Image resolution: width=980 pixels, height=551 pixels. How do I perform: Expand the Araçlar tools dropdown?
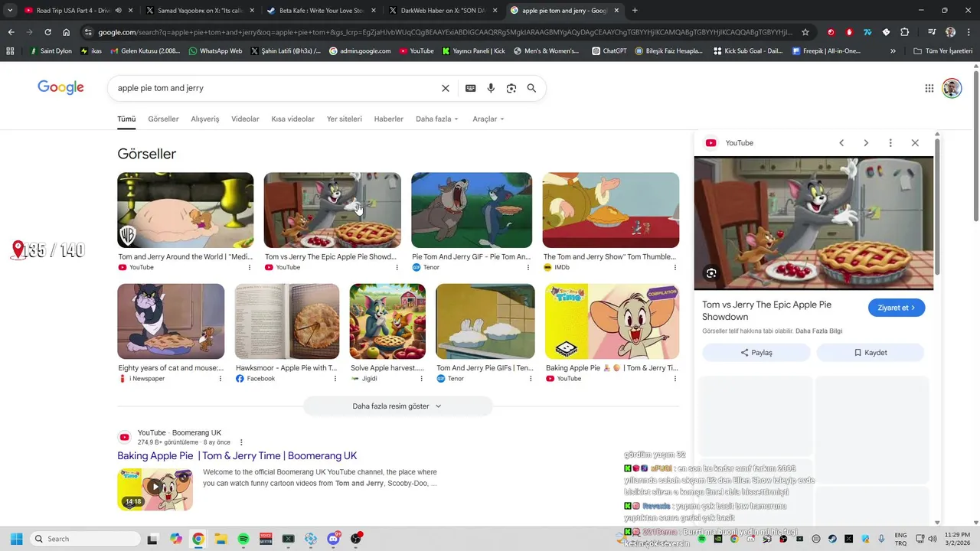(x=488, y=119)
